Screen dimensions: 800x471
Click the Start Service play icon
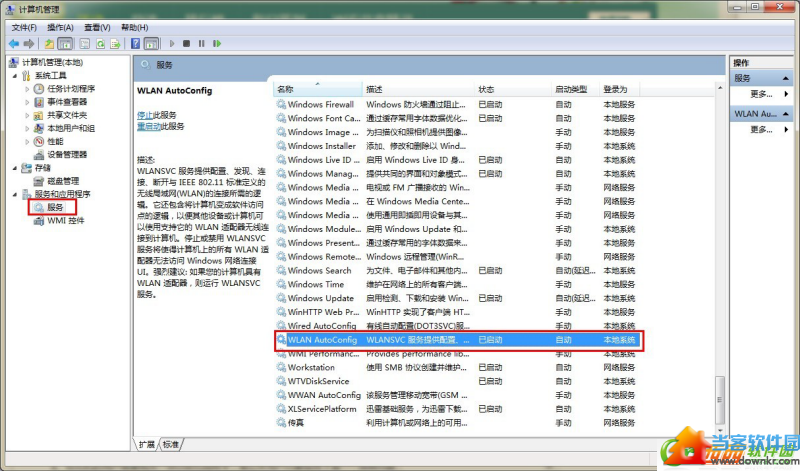172,44
